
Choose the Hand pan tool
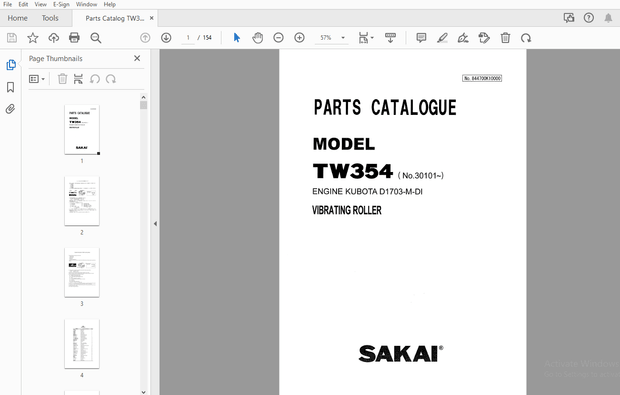coord(257,38)
